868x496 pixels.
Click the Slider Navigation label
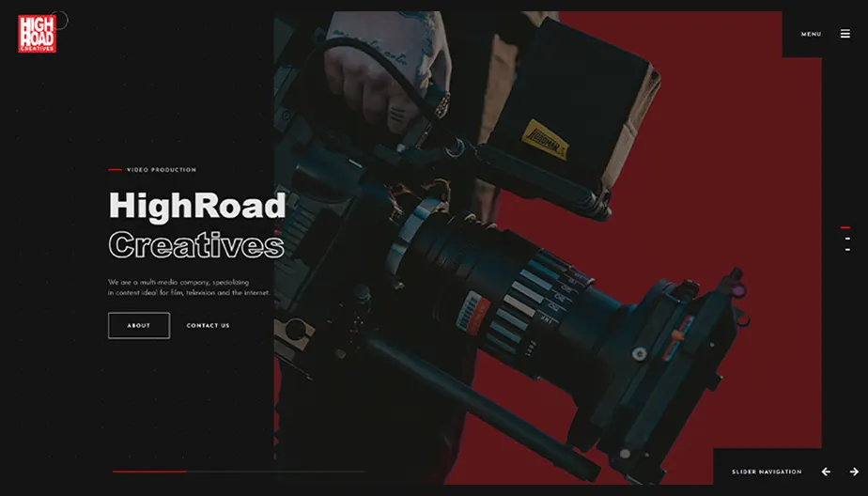(x=767, y=472)
